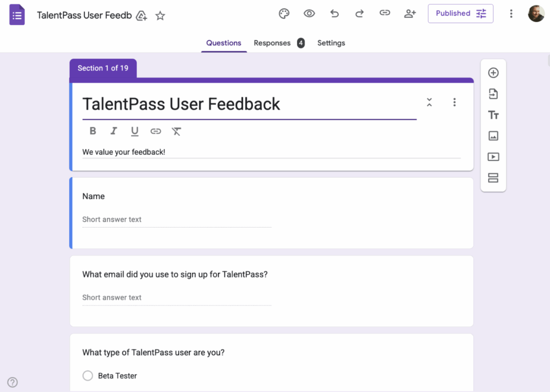Open the Settings tab
The width and height of the screenshot is (550, 392).
331,43
